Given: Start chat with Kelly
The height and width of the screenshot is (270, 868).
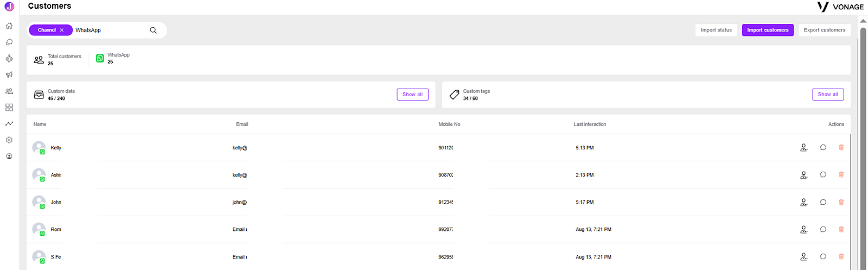Looking at the screenshot, I should point(823,147).
